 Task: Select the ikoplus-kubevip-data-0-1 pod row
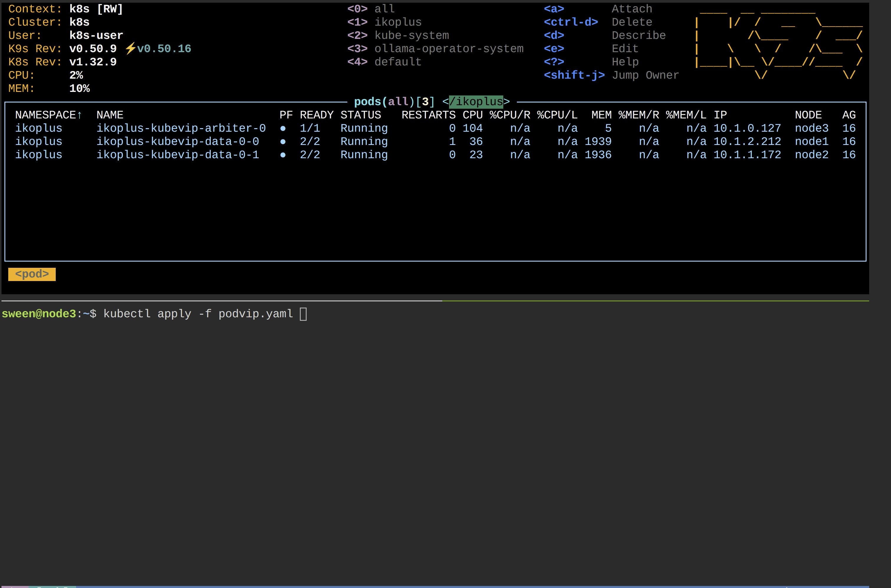pos(177,155)
